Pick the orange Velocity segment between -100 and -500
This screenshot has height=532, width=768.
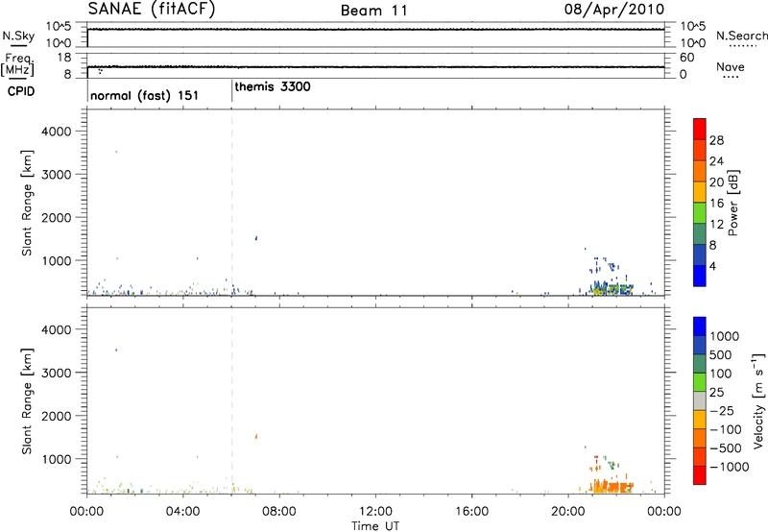point(700,438)
